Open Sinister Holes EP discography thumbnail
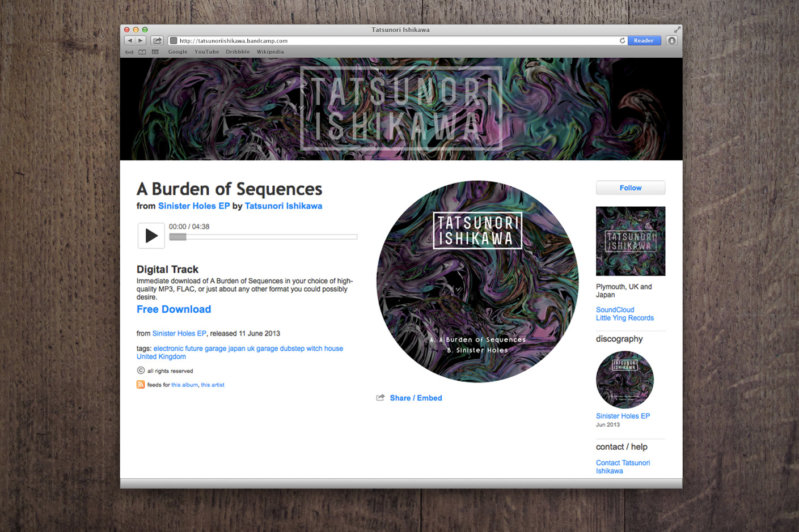The height and width of the screenshot is (532, 799). click(625, 380)
